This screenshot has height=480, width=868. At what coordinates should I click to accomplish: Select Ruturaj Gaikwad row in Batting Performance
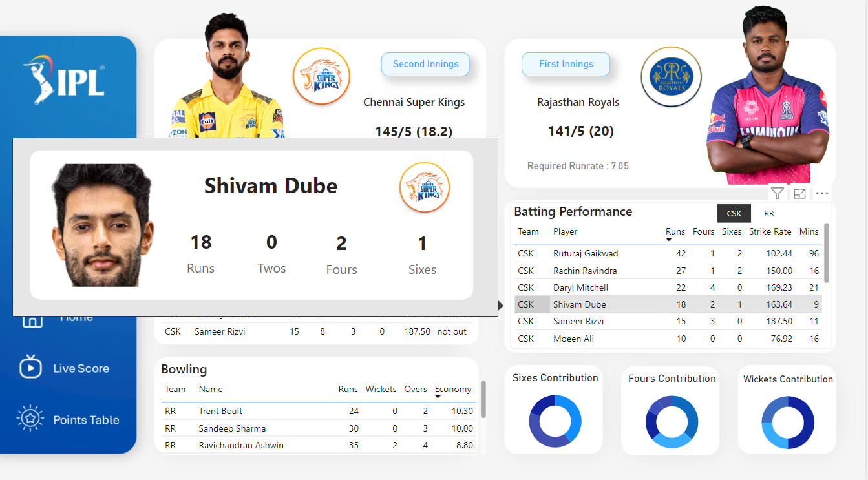click(x=668, y=254)
